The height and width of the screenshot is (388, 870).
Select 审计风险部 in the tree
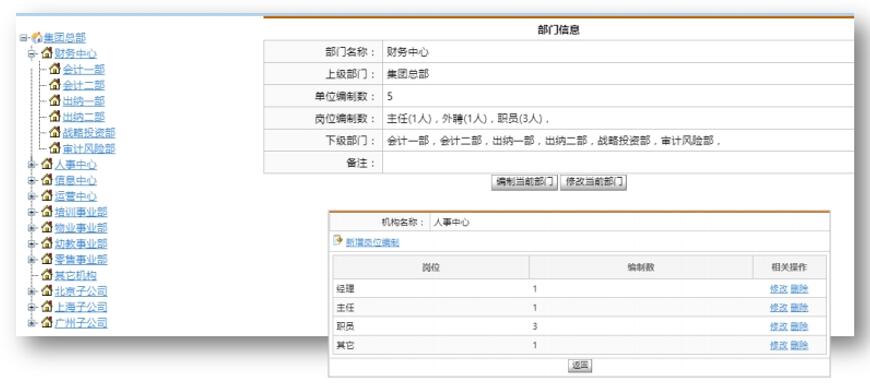[89, 149]
